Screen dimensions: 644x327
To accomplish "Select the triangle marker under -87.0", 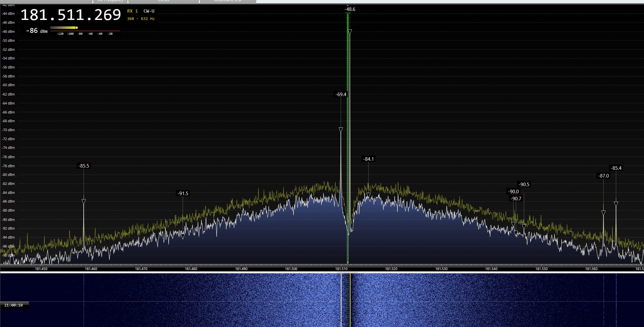I will click(x=603, y=213).
